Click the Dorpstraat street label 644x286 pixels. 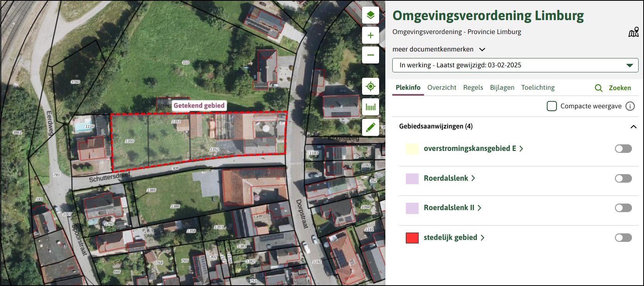point(302,214)
